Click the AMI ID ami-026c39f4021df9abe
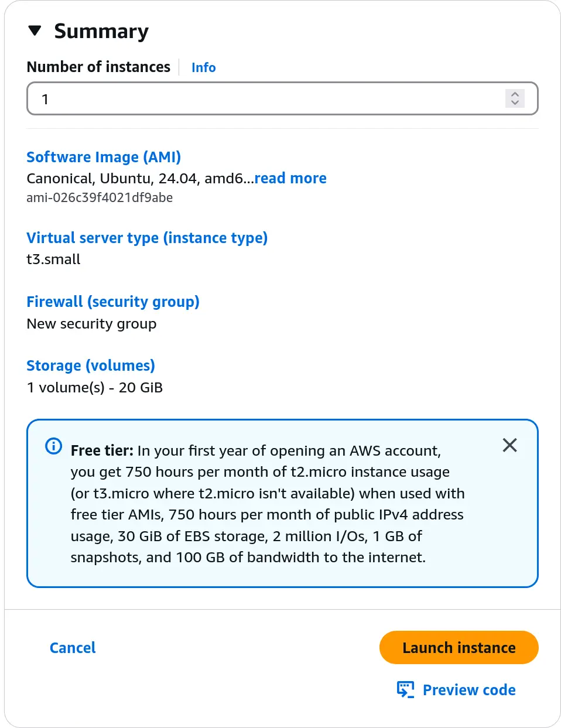 [x=100, y=198]
